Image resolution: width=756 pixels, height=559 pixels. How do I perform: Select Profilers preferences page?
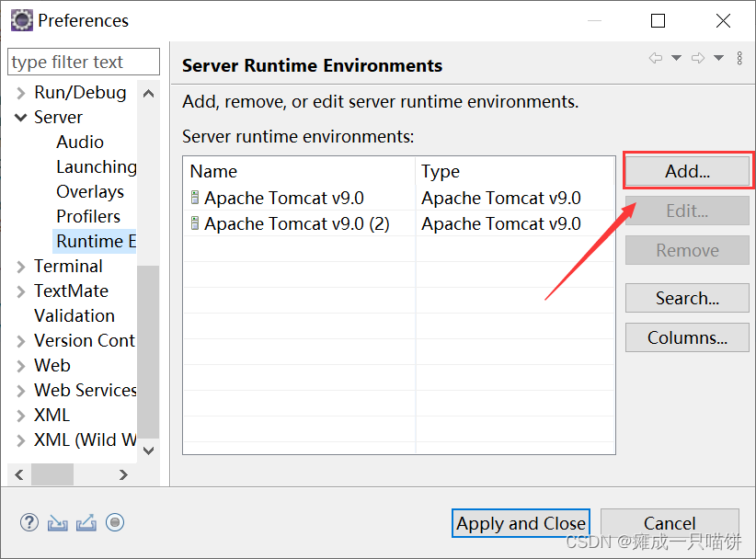(88, 216)
